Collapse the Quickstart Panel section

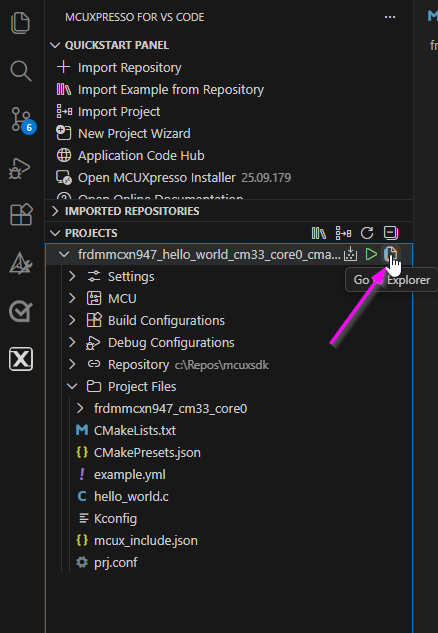tap(55, 45)
